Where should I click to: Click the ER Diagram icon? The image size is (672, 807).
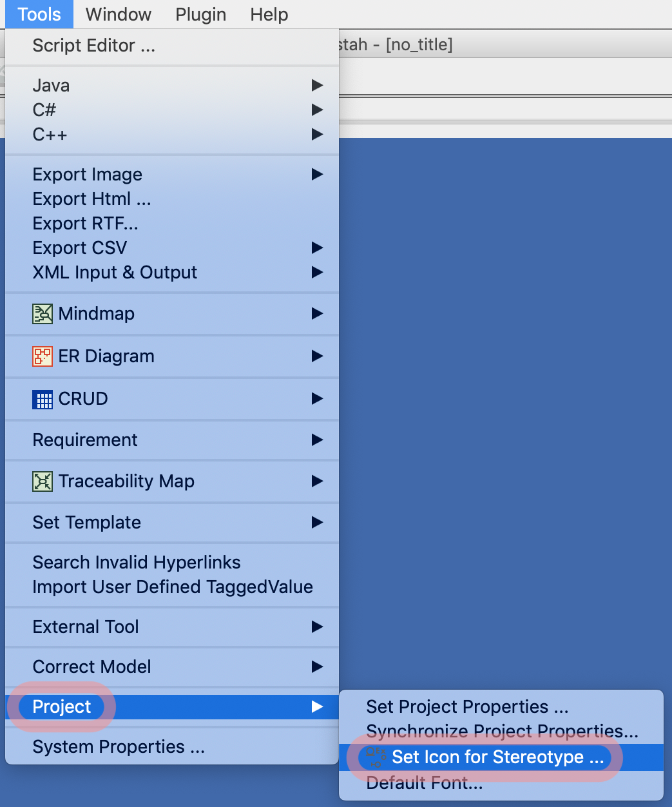coord(41,356)
